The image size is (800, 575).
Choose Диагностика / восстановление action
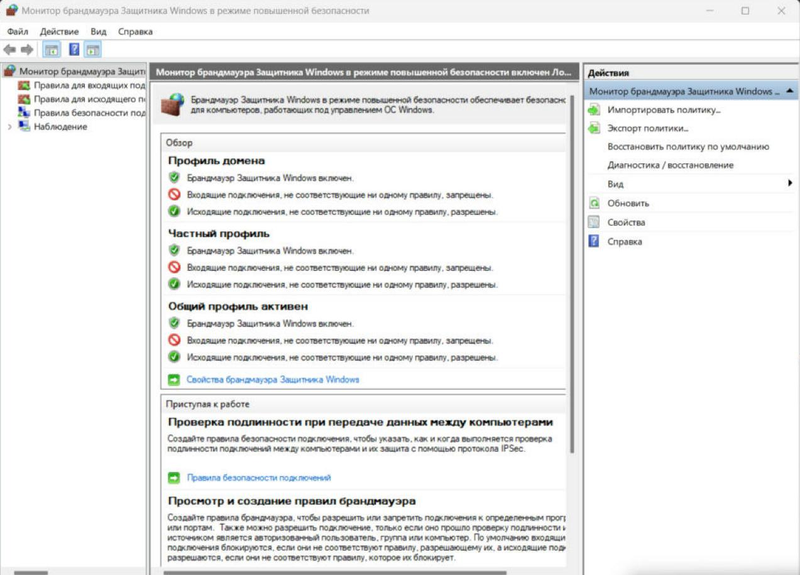coord(670,165)
